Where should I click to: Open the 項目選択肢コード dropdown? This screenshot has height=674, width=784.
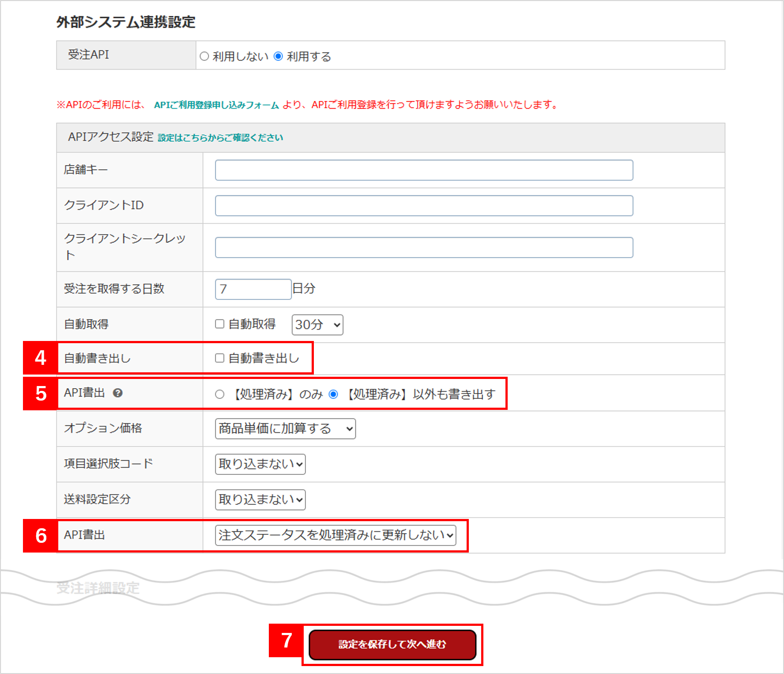point(260,464)
